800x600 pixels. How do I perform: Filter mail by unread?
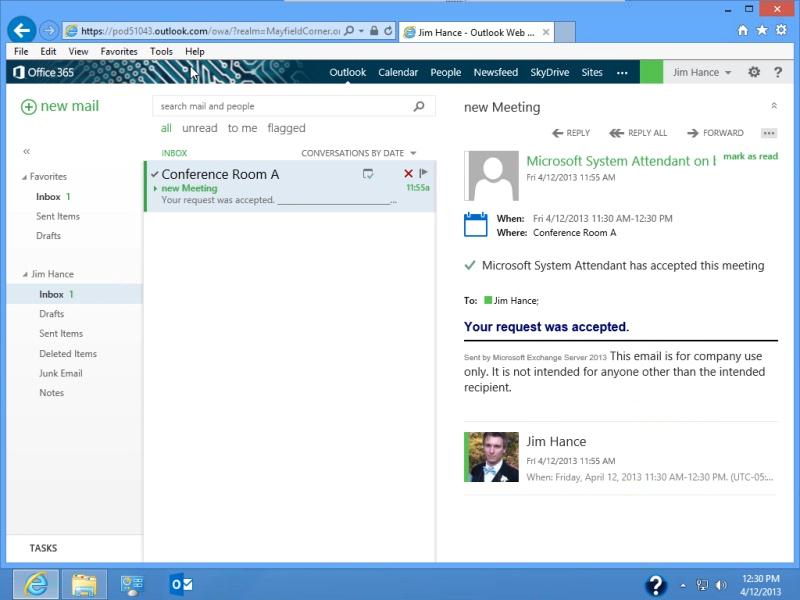199,128
